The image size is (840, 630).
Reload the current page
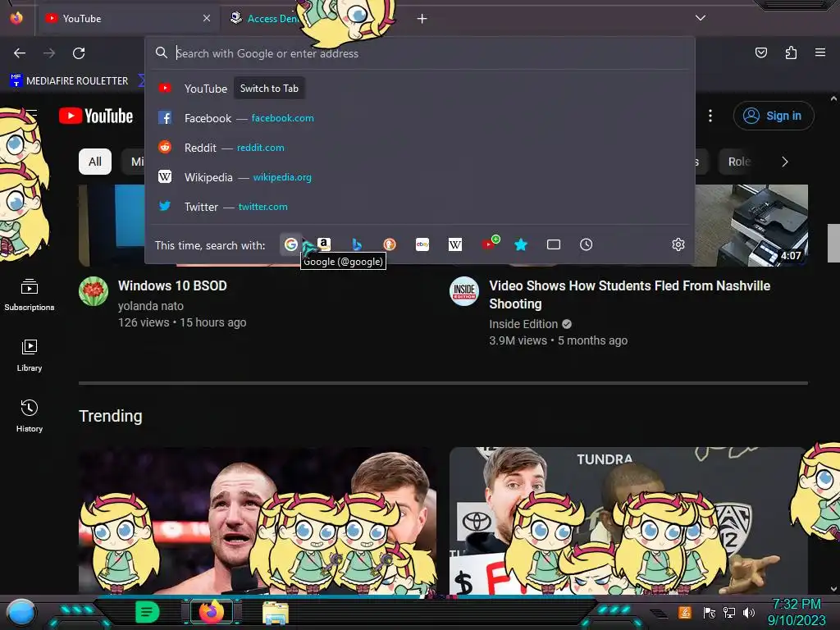[79, 53]
